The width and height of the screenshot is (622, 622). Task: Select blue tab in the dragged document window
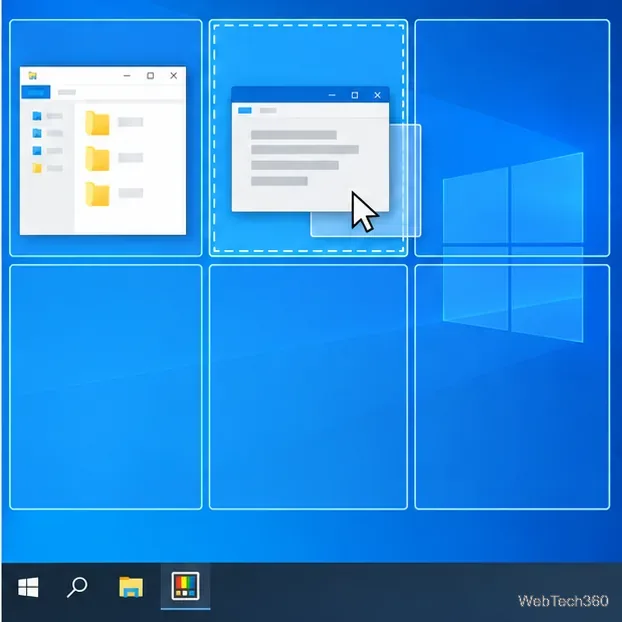click(245, 110)
